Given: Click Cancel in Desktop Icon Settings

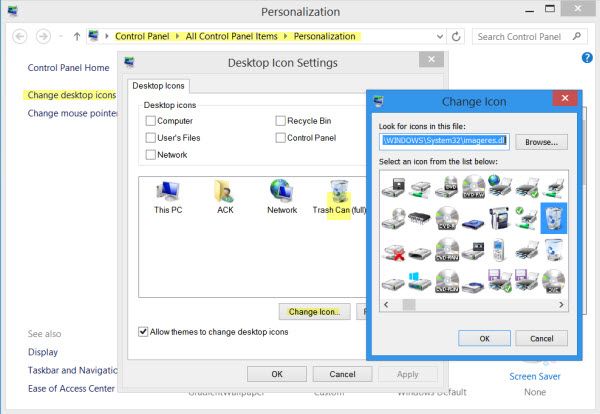Looking at the screenshot, I should click(342, 374).
